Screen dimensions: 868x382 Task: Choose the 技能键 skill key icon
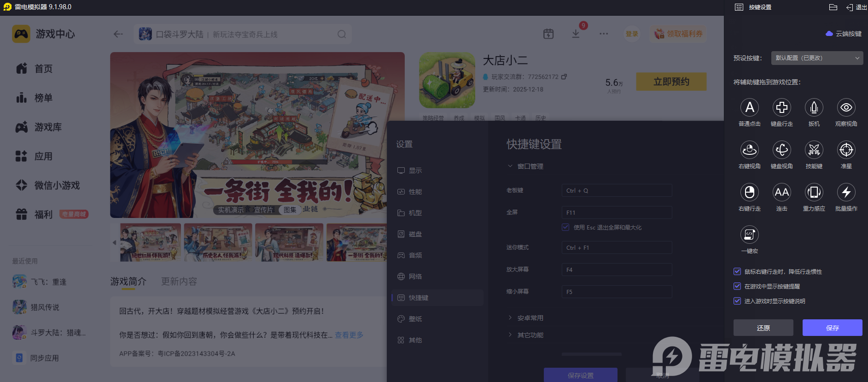click(814, 150)
